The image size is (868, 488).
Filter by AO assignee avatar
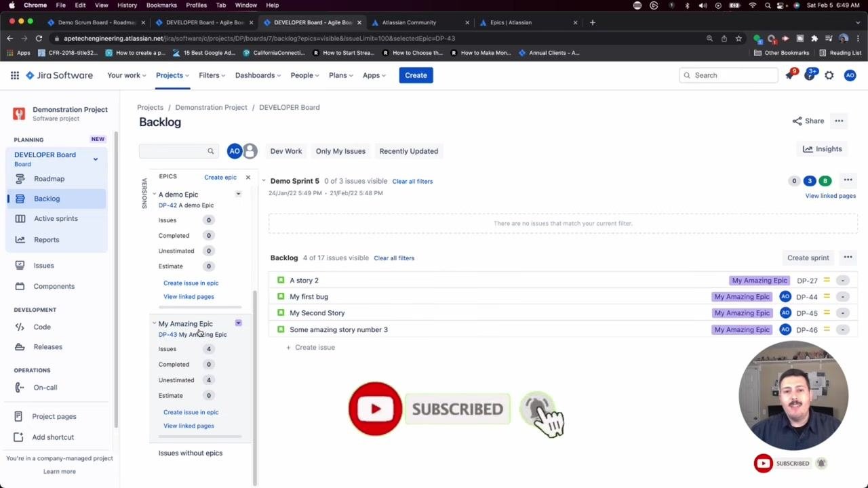click(x=235, y=151)
